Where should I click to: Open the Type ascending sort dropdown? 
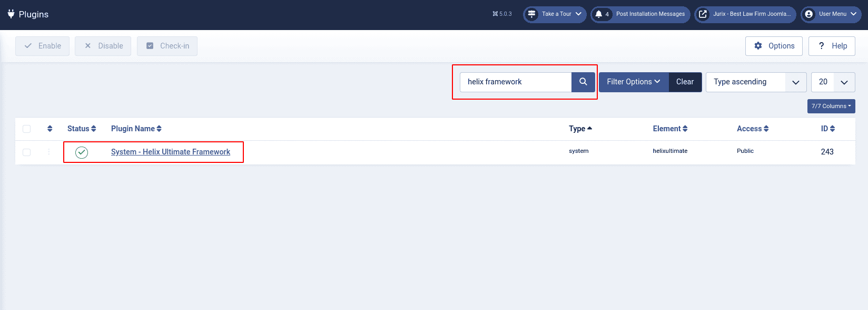755,82
